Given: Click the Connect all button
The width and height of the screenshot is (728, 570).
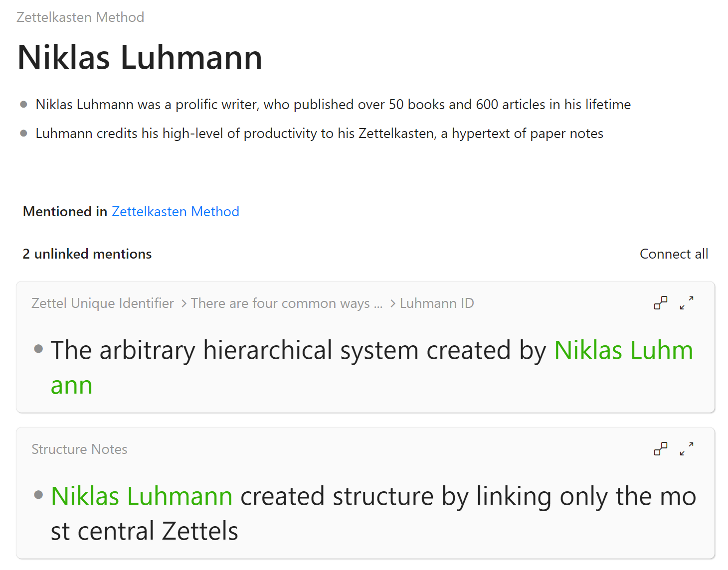Looking at the screenshot, I should (x=674, y=254).
